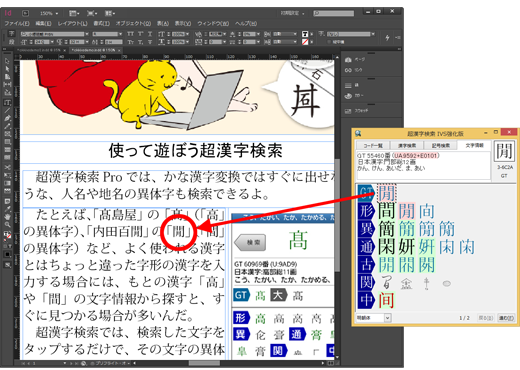Switch to character formatting controls (字)

[12, 33]
